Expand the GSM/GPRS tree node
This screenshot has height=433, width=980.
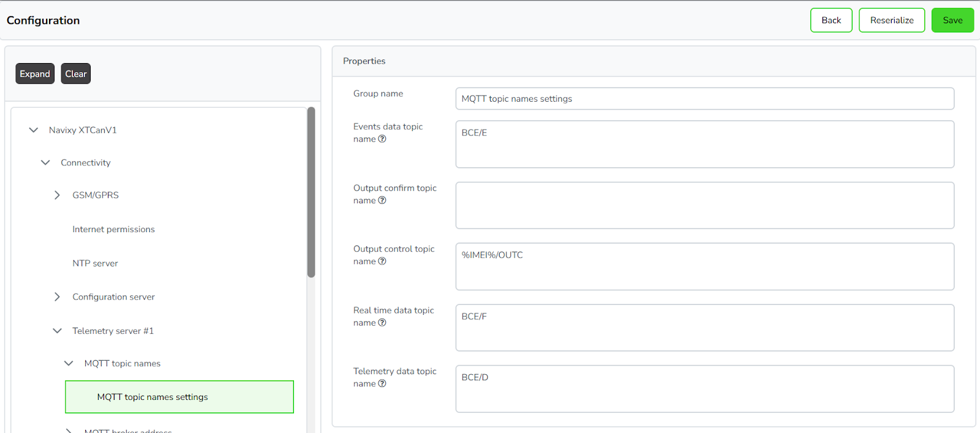coord(57,195)
